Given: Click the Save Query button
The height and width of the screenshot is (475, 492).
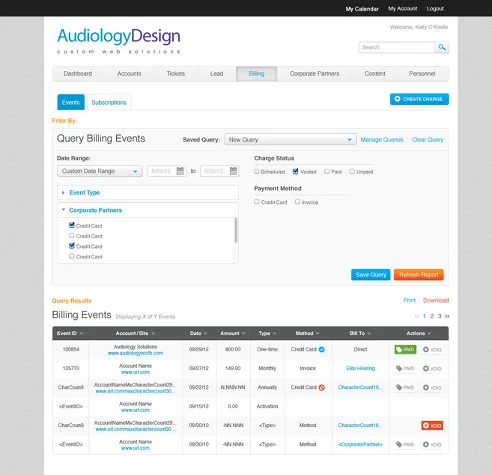Looking at the screenshot, I should [x=371, y=275].
